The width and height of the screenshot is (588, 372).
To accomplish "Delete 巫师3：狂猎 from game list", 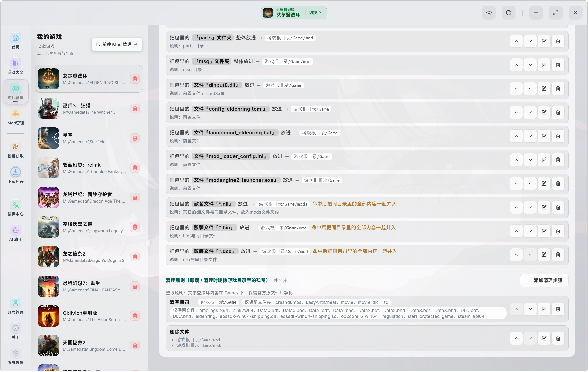I will coord(135,108).
